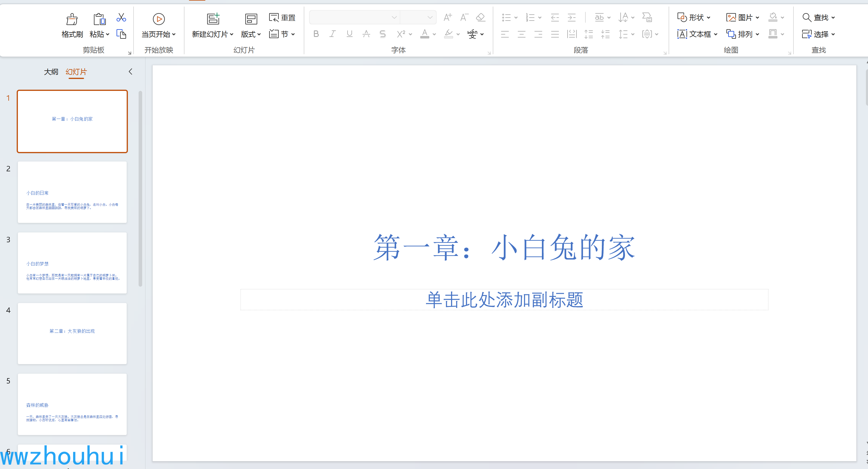Click the scissors cut icon
This screenshot has width=868, height=469.
(x=121, y=18)
